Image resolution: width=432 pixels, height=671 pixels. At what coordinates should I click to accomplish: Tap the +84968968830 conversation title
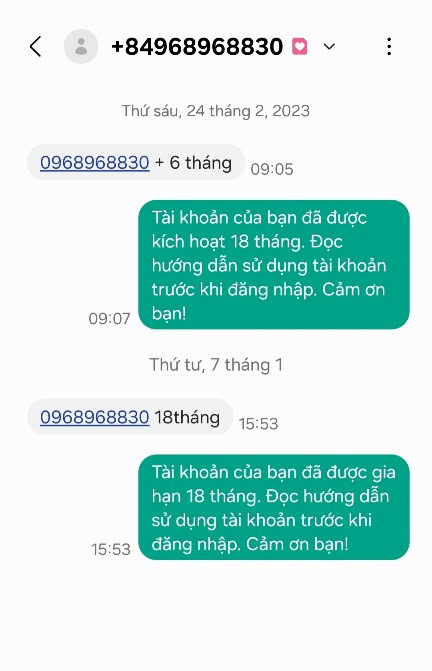(x=197, y=46)
